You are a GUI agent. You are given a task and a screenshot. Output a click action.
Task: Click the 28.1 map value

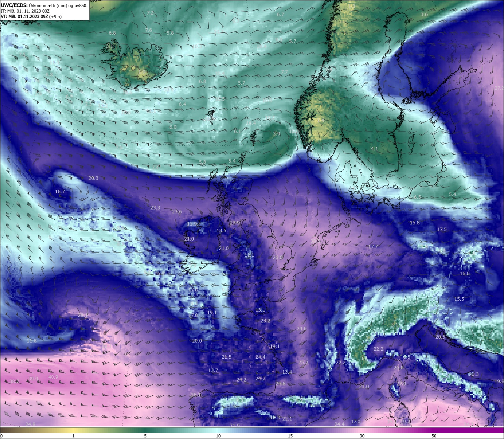click(x=83, y=315)
